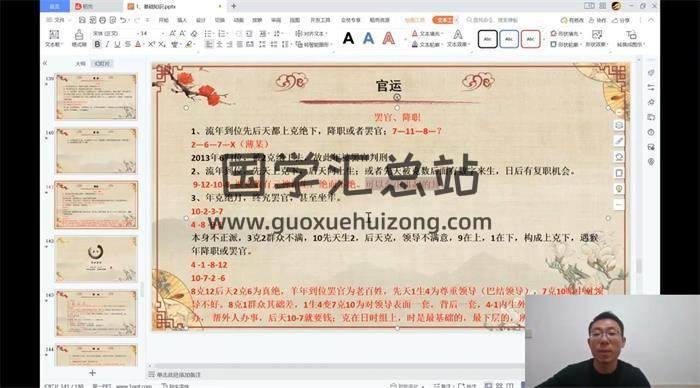The image size is (700, 388).
Task: Toggle bold formatting
Action: [x=97, y=44]
